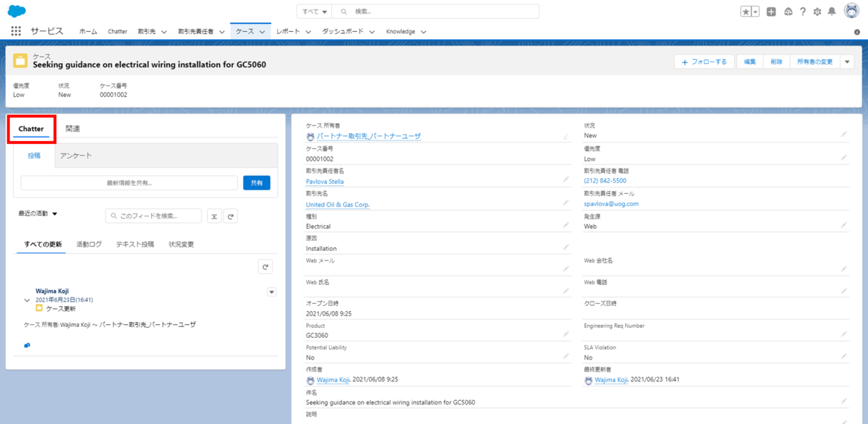The image size is (868, 424).
Task: Open the Chatter nav bar tab
Action: pyautogui.click(x=117, y=32)
